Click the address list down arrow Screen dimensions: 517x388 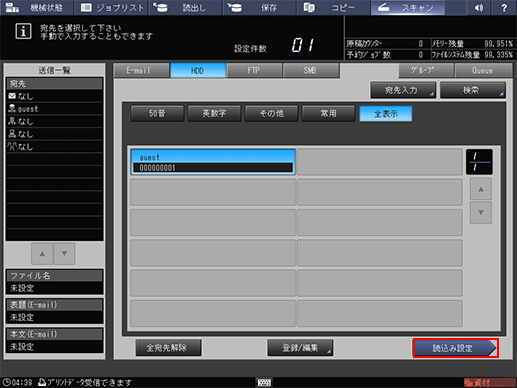pos(481,212)
